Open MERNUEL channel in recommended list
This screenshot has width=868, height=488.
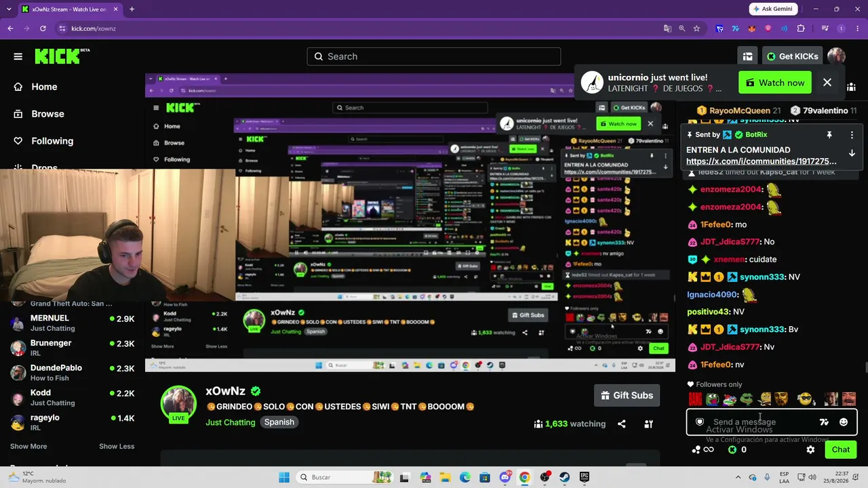[73, 323]
